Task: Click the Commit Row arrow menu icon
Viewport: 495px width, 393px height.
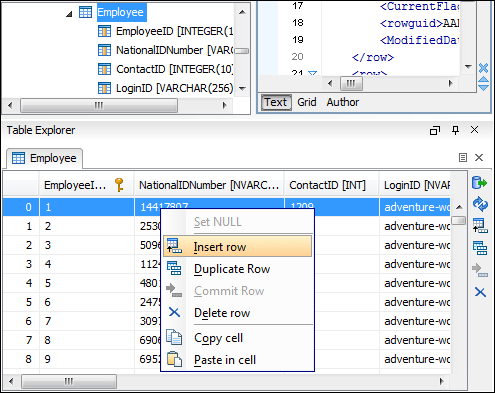Action: coord(174,290)
